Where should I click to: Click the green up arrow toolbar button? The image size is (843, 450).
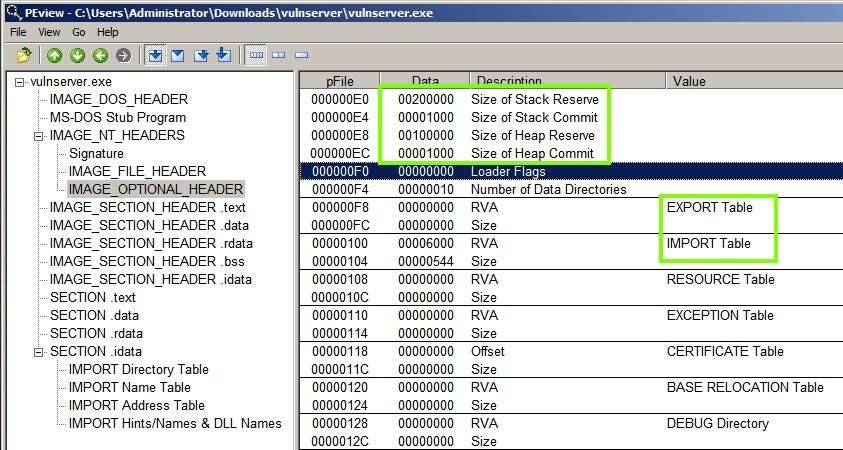coord(54,55)
